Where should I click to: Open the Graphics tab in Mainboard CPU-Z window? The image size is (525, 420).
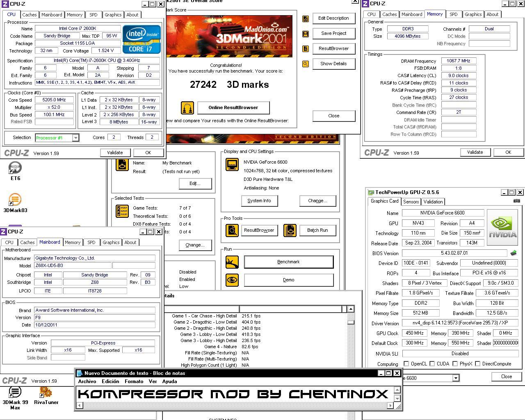[111, 242]
